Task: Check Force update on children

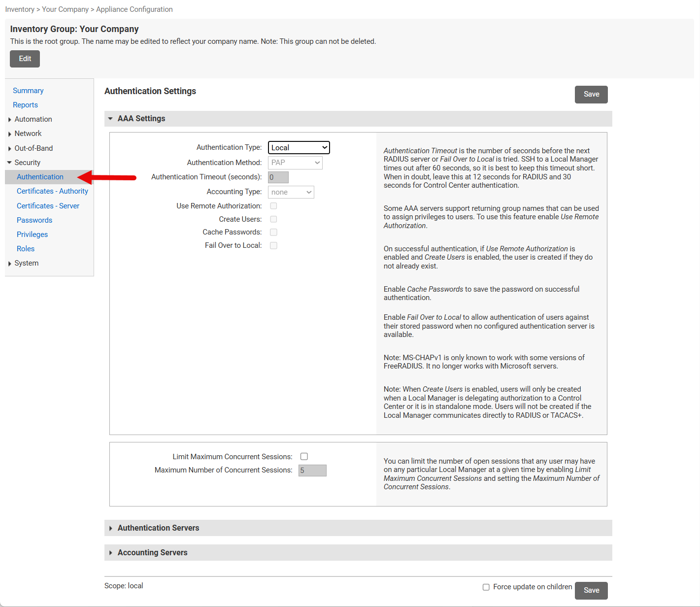Action: click(x=486, y=587)
